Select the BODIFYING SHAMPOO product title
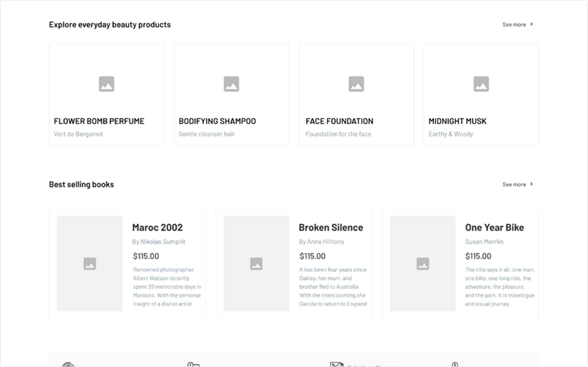The width and height of the screenshot is (588, 367). (217, 121)
